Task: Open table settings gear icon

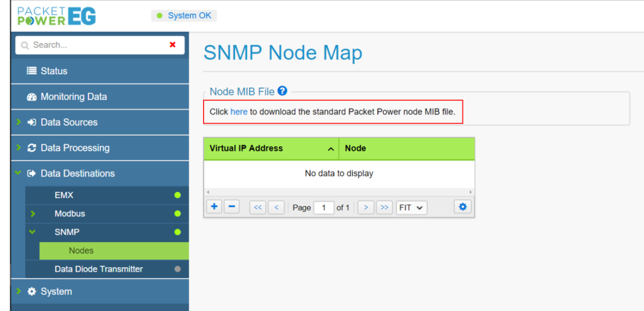Action: pyautogui.click(x=462, y=207)
